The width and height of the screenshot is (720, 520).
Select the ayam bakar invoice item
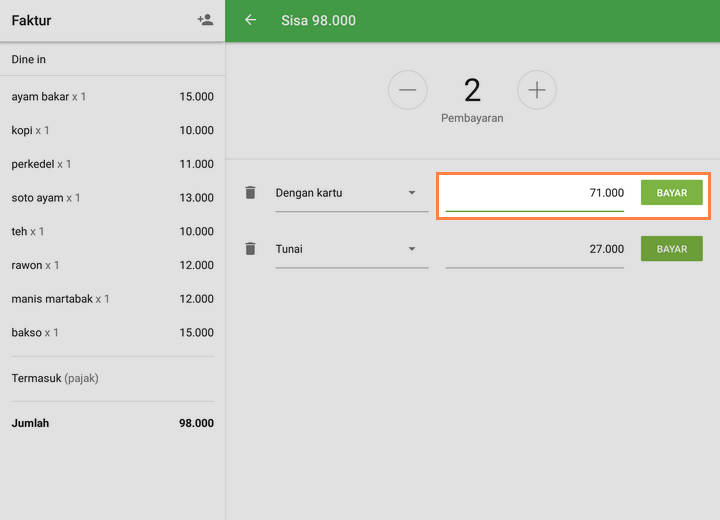(112, 97)
